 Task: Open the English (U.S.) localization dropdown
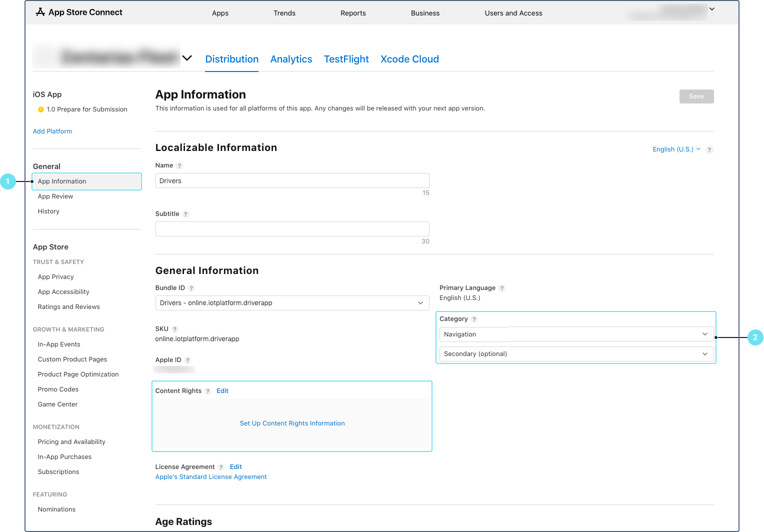click(676, 149)
